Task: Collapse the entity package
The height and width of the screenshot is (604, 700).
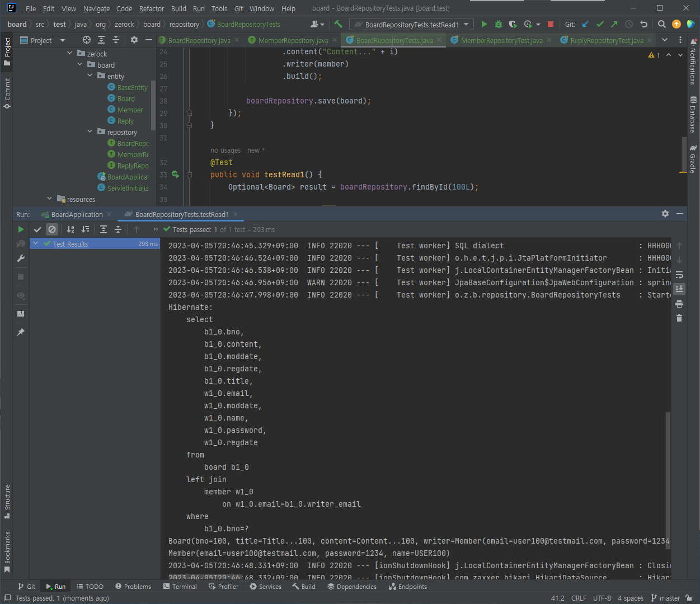Action: pyautogui.click(x=90, y=75)
